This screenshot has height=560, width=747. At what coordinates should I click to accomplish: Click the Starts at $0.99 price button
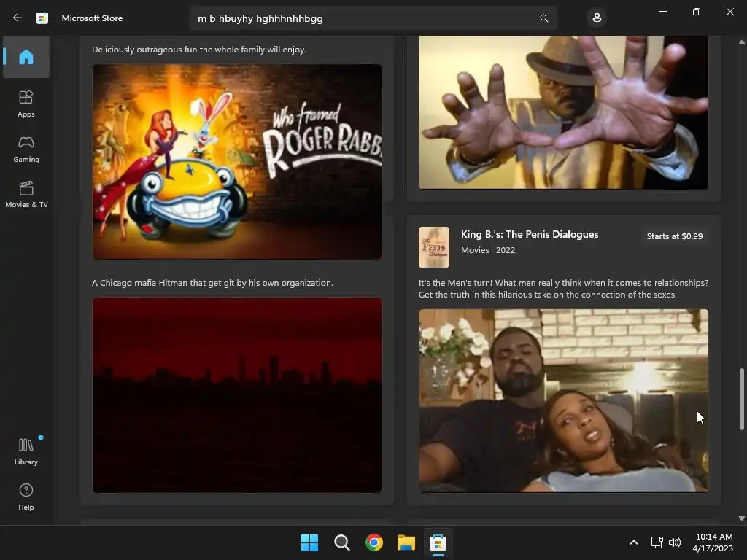(x=675, y=236)
